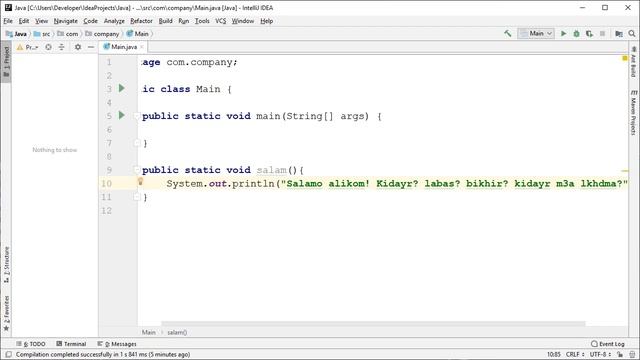
Task: Click the intention lightbulb on line 10
Action: click(140, 181)
